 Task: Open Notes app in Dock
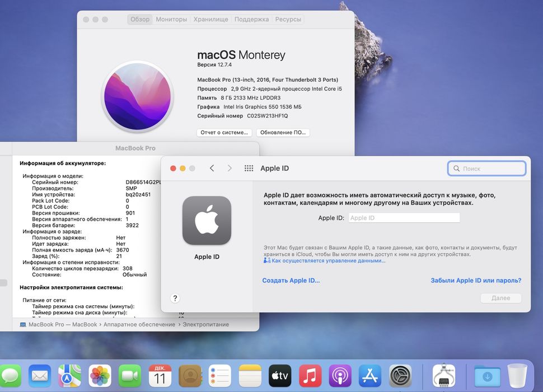[250, 376]
